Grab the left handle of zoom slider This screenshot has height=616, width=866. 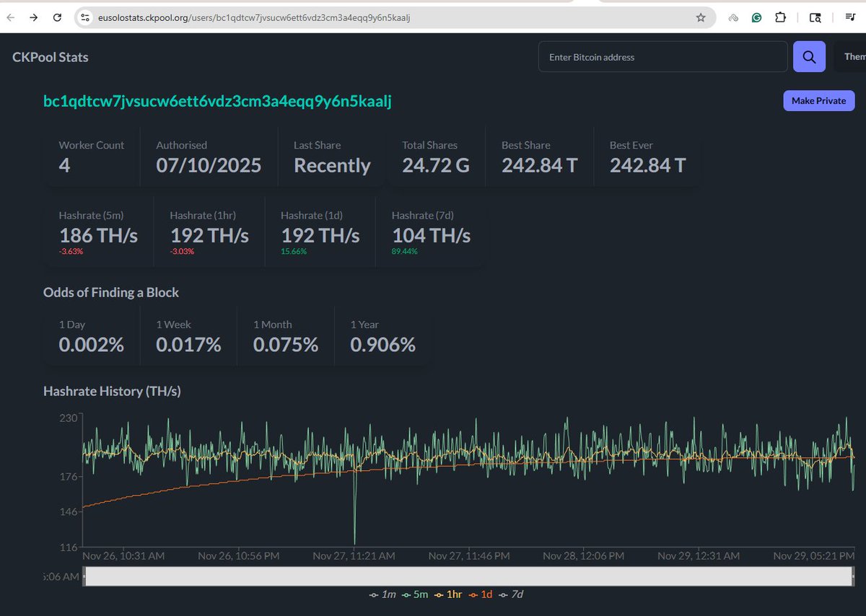point(84,576)
